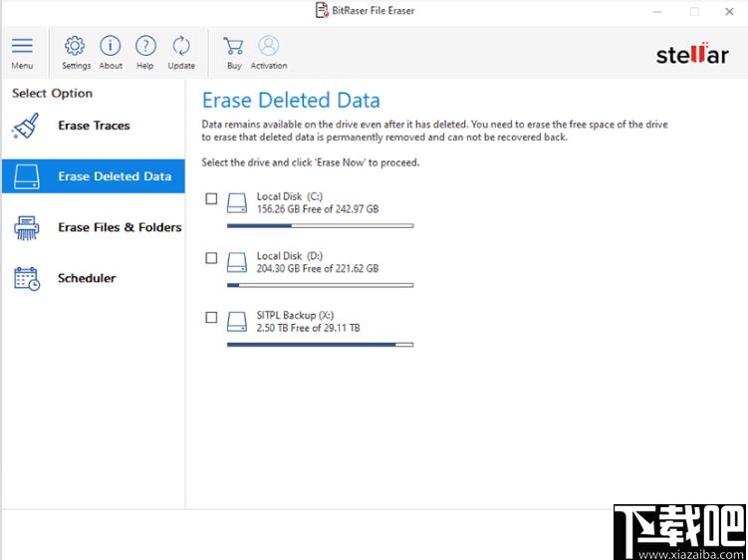This screenshot has width=748, height=560.
Task: Open the Help question mark icon
Action: pyautogui.click(x=145, y=46)
